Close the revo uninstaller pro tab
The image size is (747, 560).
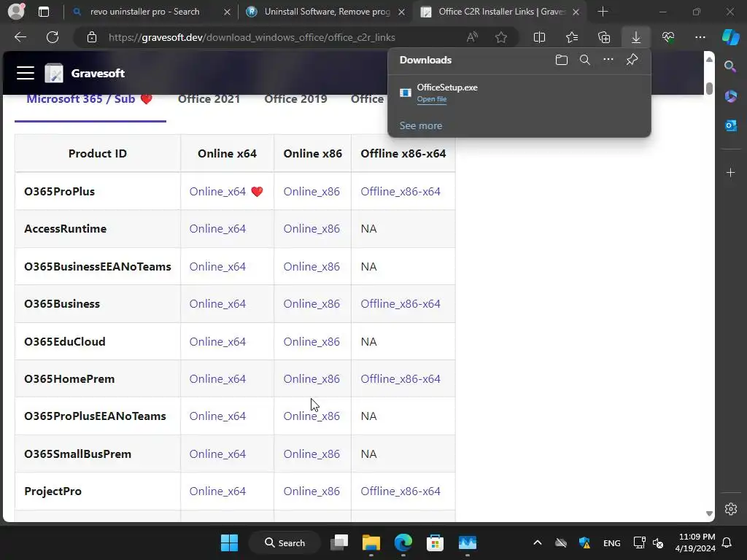(x=228, y=12)
